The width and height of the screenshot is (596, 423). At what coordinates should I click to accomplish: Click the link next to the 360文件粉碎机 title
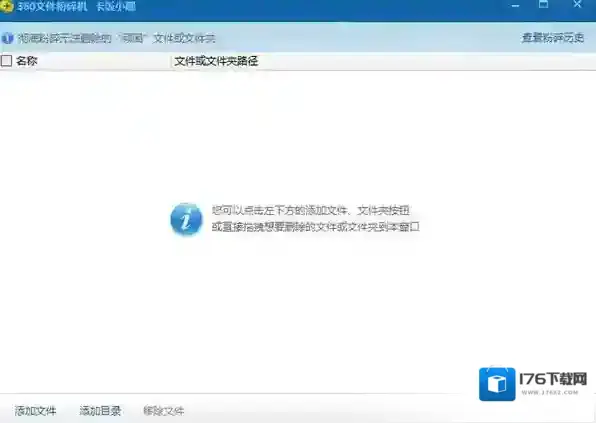(x=116, y=6)
